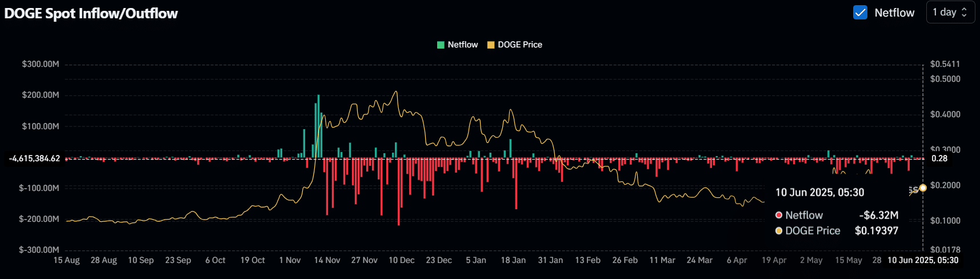Click the green Netflow legend swatch
The image size is (980, 279).
click(x=441, y=45)
